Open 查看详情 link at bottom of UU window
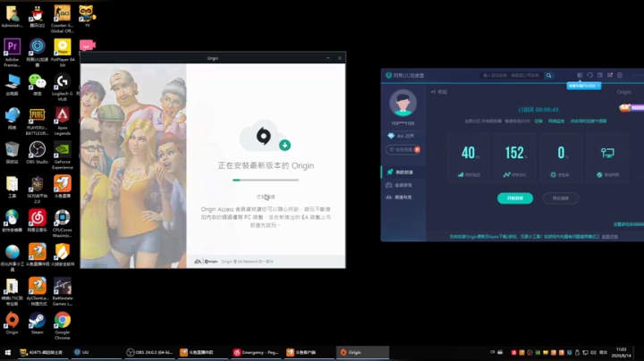 tap(609, 237)
